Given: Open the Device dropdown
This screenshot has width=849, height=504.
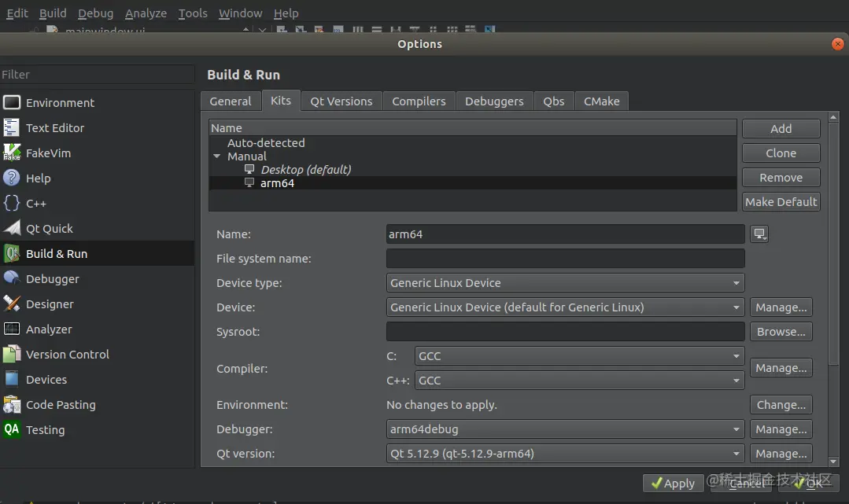Looking at the screenshot, I should pyautogui.click(x=565, y=307).
